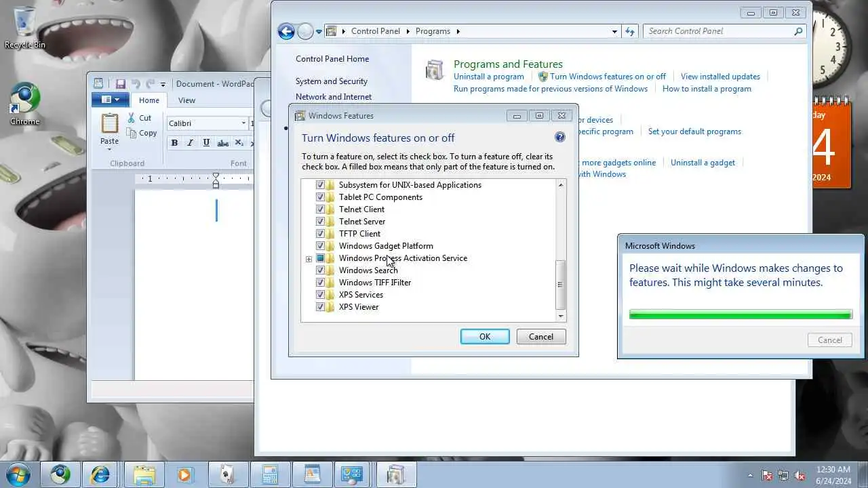Open Calculator from the taskbar
Image resolution: width=868 pixels, height=488 pixels.
click(269, 474)
